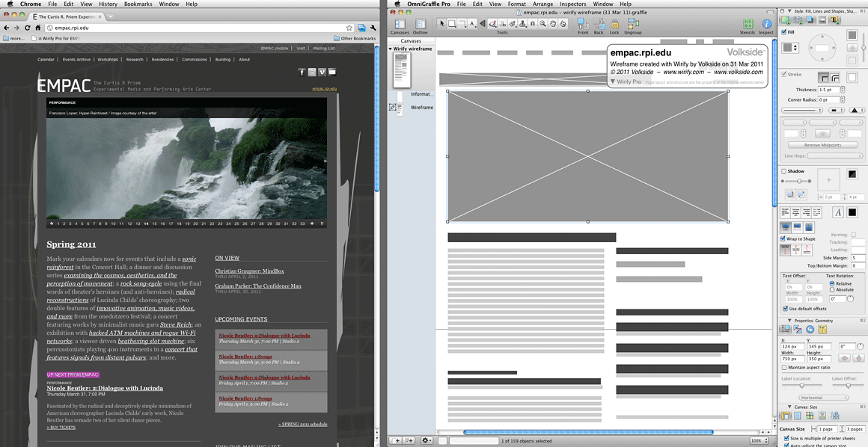Image resolution: width=868 pixels, height=447 pixels.
Task: Open the Stencils window
Action: 748,26
